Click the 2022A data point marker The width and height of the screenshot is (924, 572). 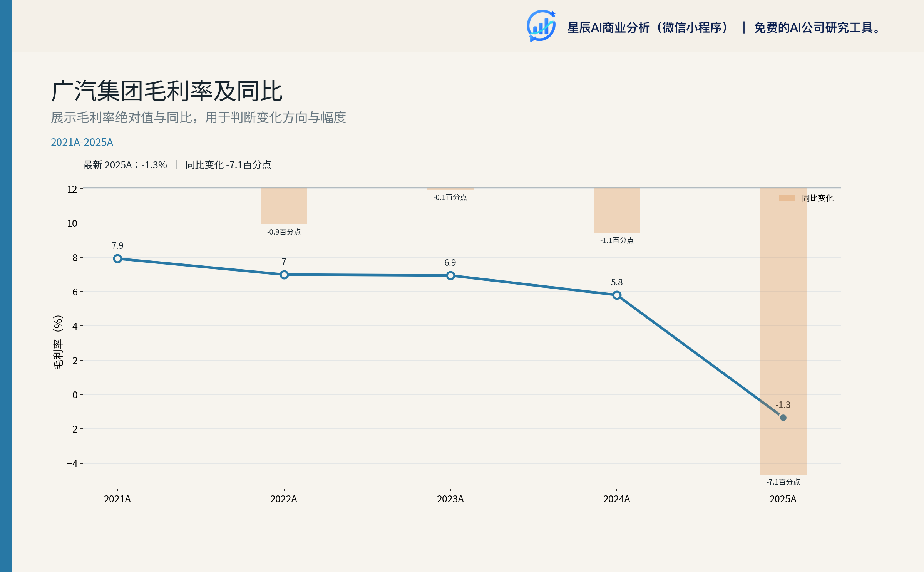284,275
